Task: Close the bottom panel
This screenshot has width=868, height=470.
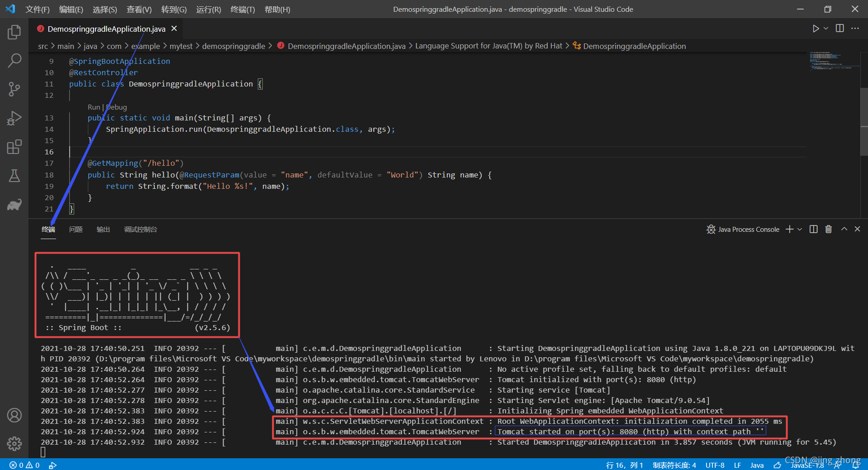Action: pyautogui.click(x=857, y=230)
